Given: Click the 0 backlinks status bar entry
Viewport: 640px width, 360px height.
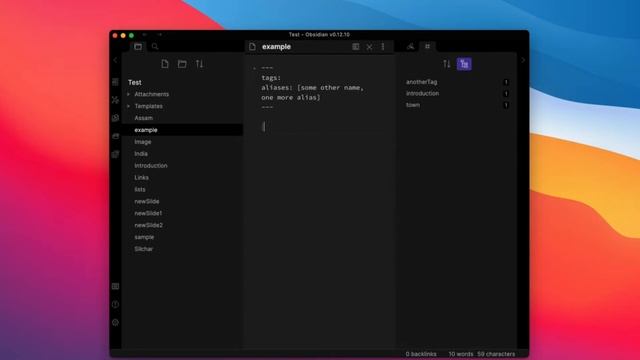Looking at the screenshot, I should 421,354.
